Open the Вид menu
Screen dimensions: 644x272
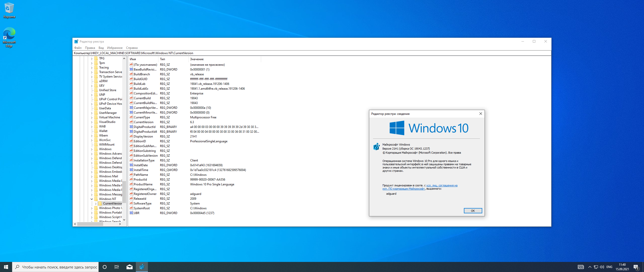click(x=101, y=48)
